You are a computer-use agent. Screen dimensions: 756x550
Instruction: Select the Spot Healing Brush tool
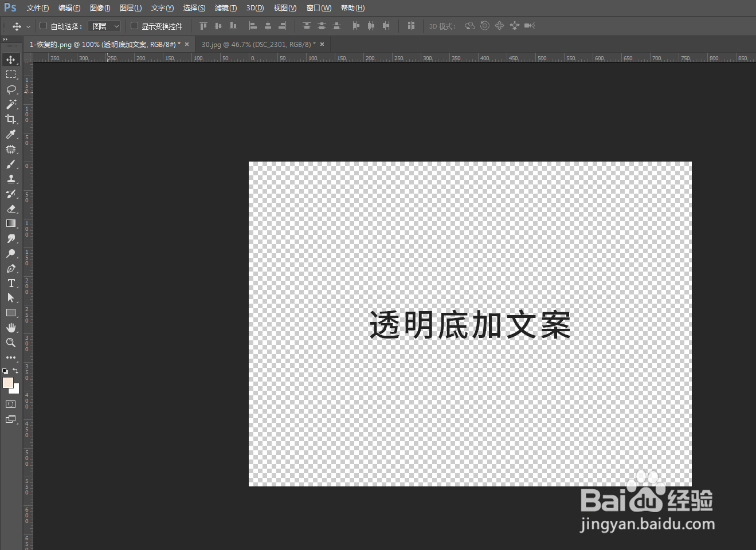coord(11,149)
